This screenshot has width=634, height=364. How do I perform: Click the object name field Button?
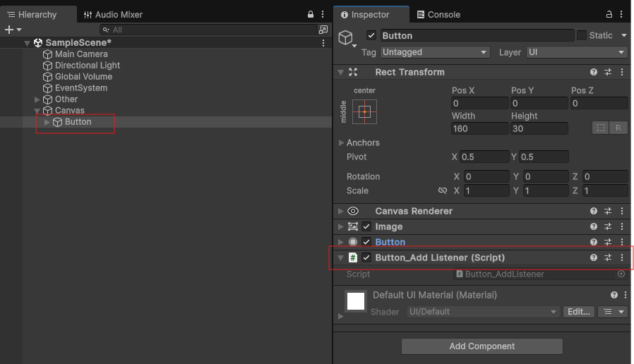[477, 35]
